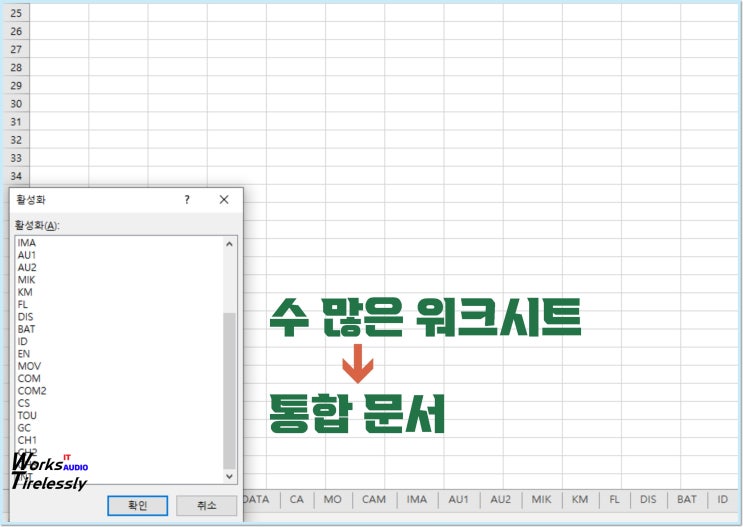Select row header 26
Image resolution: width=743 pixels, height=527 pixels.
[16, 31]
